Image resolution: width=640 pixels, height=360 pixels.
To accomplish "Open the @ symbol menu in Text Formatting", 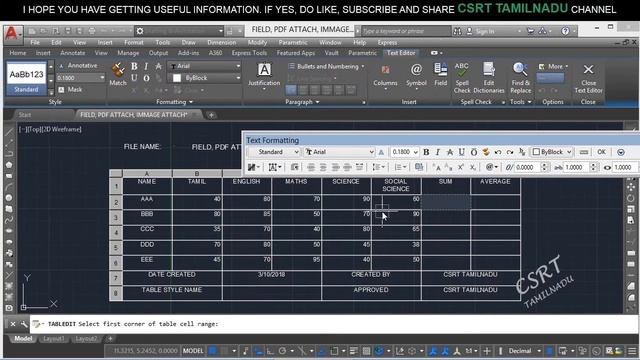I will coord(491,167).
